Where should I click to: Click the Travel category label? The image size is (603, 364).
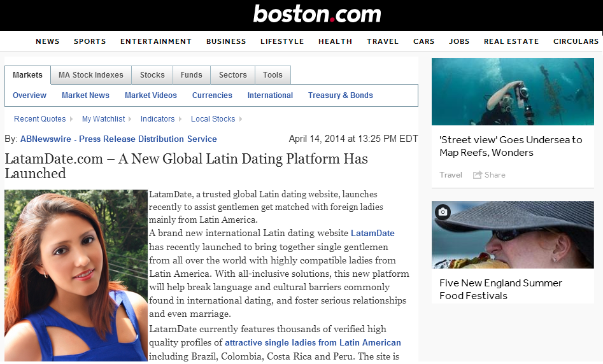tap(451, 175)
